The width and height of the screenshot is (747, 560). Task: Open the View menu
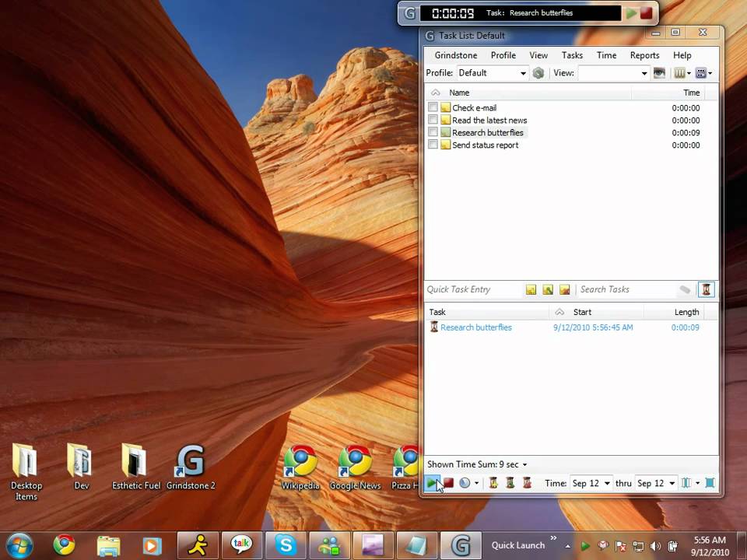538,55
